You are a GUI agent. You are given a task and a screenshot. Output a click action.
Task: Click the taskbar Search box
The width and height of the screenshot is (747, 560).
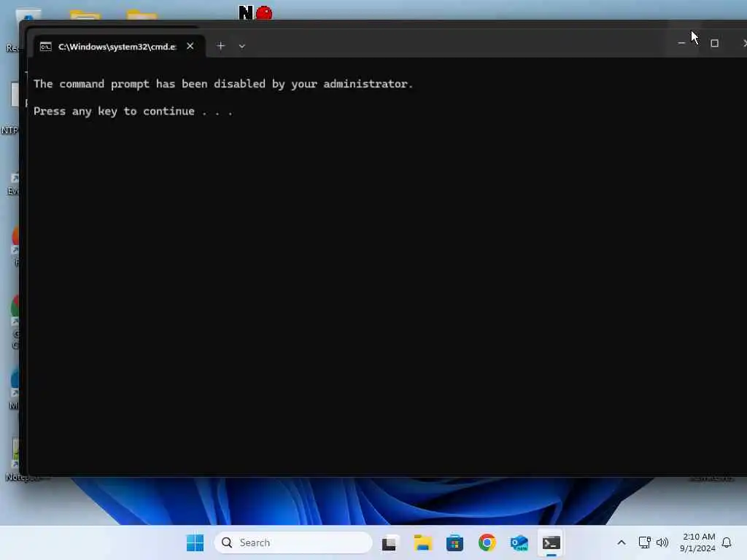[293, 542]
